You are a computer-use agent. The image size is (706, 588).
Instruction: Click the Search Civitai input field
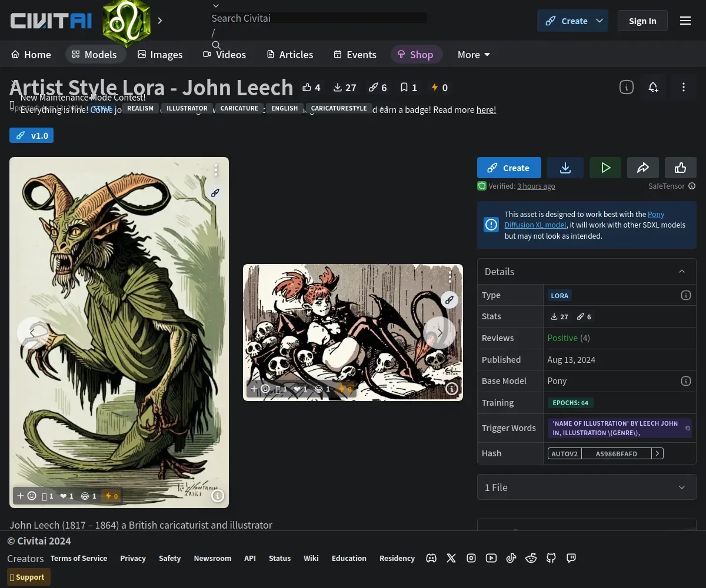click(x=319, y=18)
